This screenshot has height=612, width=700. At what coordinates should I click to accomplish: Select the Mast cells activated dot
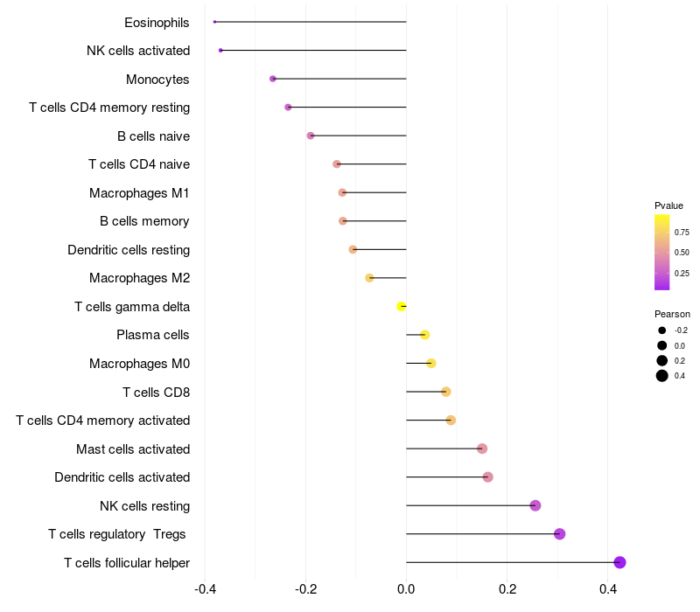click(x=482, y=449)
